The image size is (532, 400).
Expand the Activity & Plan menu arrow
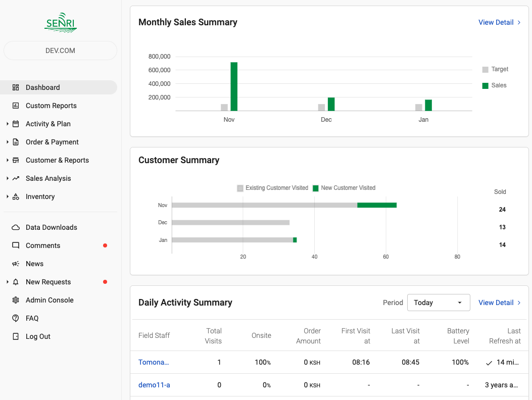tap(8, 124)
